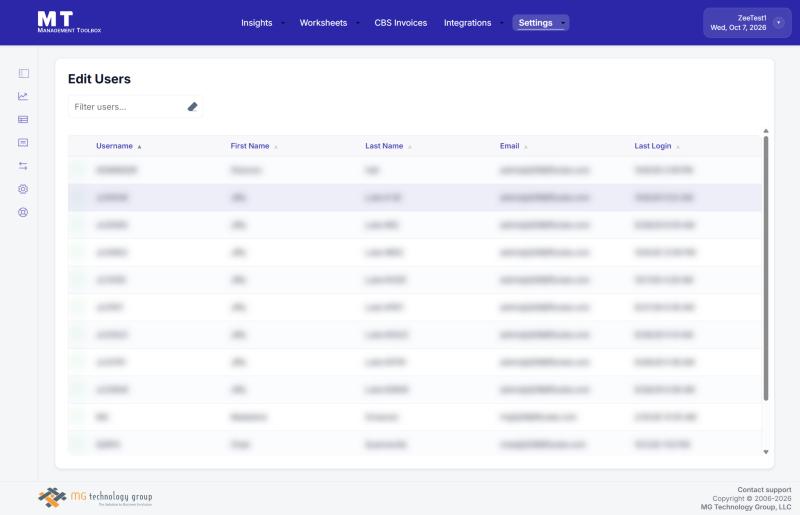The width and height of the screenshot is (800, 515).
Task: Open the gear settings icon in sidebar
Action: (23, 189)
